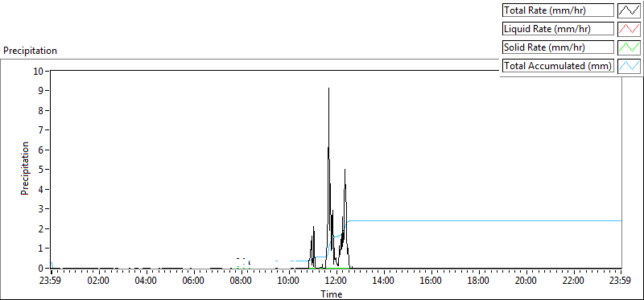Click the Total Accumulated blue line swatch
The image size is (644, 300).
tap(630, 66)
